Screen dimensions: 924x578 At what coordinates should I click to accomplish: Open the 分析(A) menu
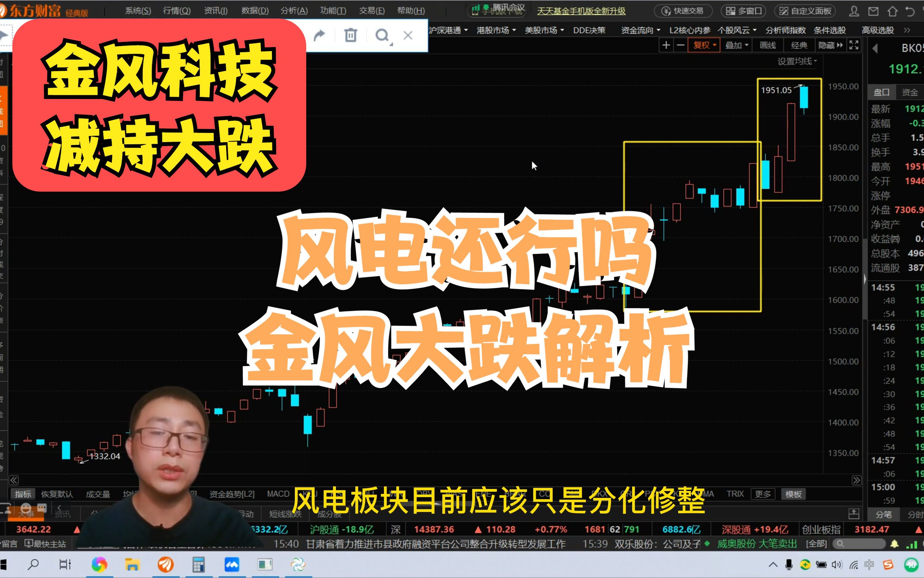[294, 11]
